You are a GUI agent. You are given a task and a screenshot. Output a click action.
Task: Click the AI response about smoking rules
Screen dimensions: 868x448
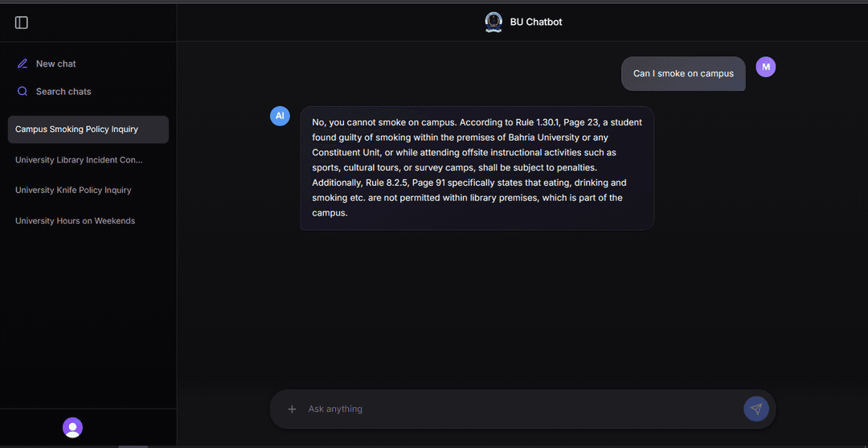click(x=477, y=168)
